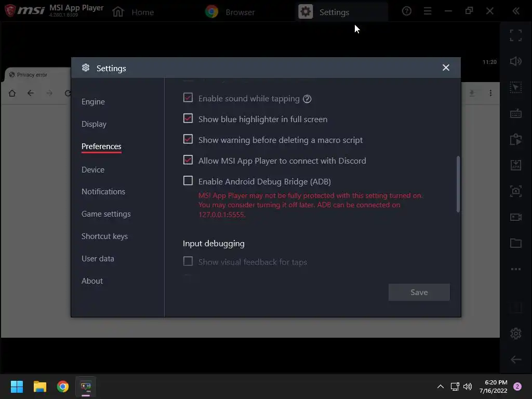Uncheck Show warning before deleting macro script

click(x=188, y=139)
